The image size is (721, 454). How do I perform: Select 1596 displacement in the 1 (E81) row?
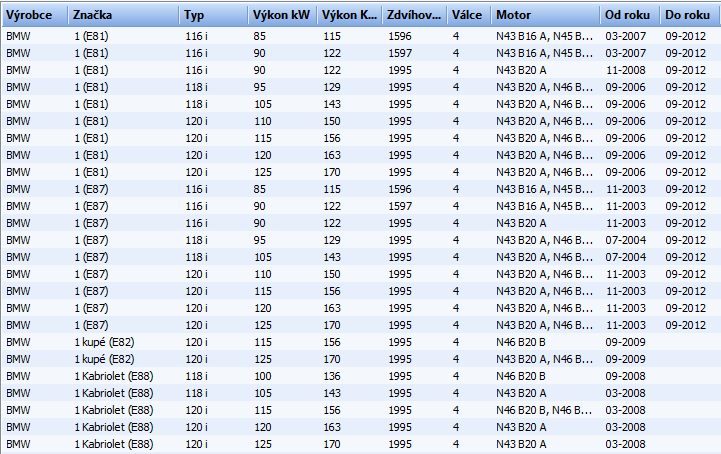pyautogui.click(x=400, y=36)
